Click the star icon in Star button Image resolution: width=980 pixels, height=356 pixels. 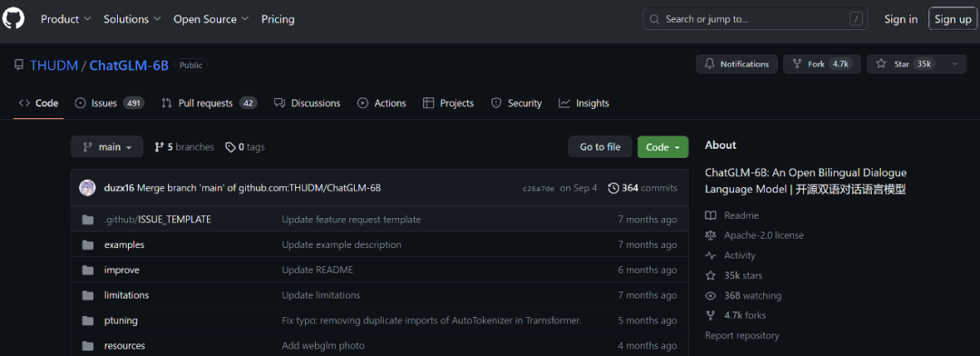coord(880,64)
